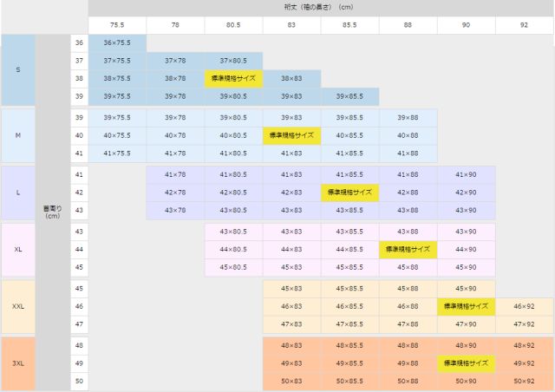Select the 37×78 cell
The height and width of the screenshot is (392, 555).
[175, 61]
